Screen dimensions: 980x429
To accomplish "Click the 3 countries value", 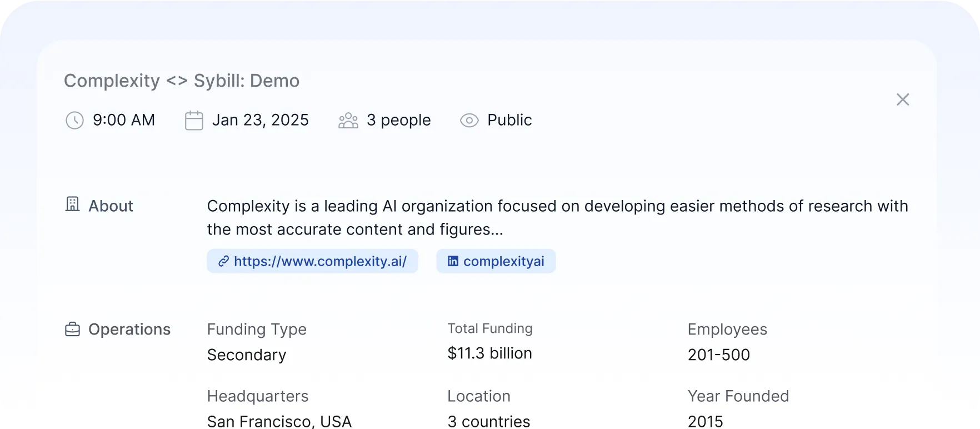I will point(489,421).
